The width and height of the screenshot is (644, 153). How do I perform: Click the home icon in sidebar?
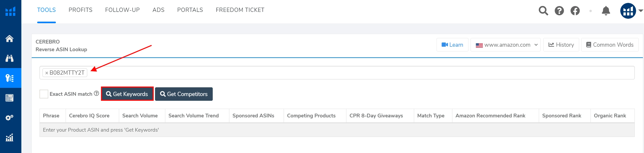point(9,39)
